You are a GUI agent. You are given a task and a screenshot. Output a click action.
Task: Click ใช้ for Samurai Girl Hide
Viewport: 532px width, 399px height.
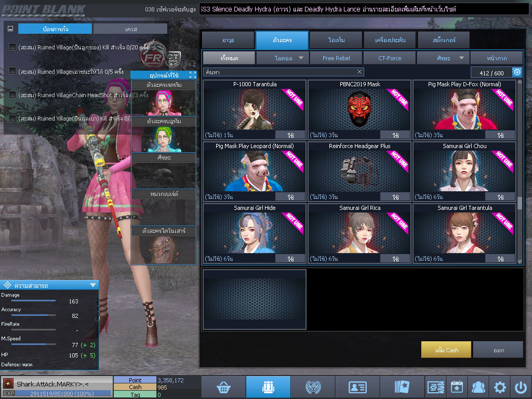[291, 259]
